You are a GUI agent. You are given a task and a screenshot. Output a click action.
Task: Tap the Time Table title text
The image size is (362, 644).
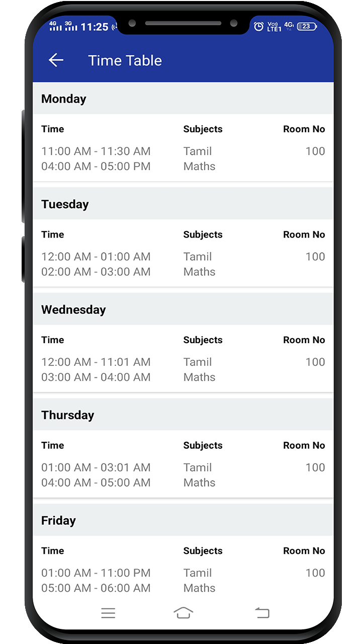[125, 60]
